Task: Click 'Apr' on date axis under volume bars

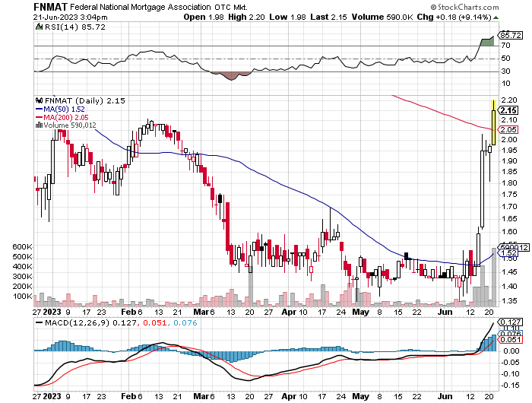Action: tap(289, 312)
